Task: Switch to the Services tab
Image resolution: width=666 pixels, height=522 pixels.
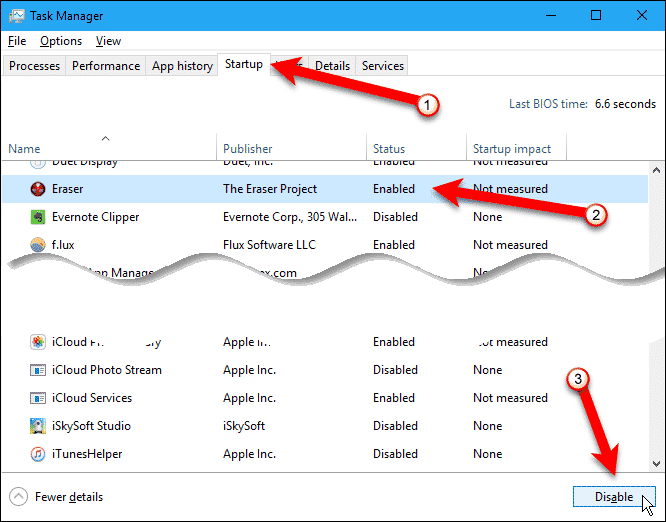Action: pyautogui.click(x=383, y=66)
